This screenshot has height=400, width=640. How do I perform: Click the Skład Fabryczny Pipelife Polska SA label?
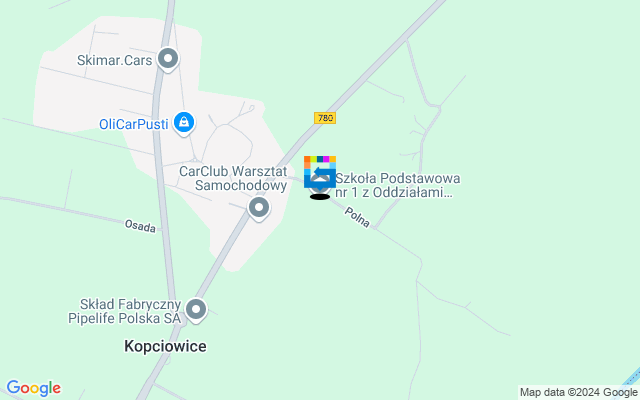coord(124,311)
